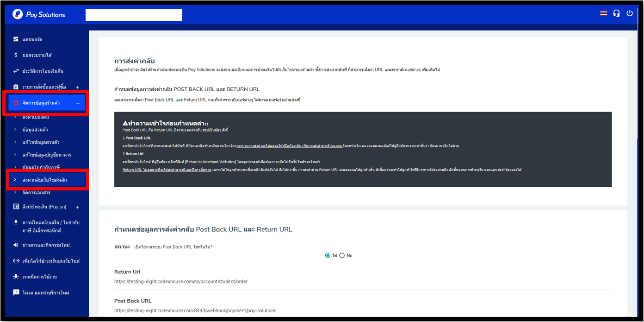Open แก้ไขข้อมูลบัญชีธนาคาร submenu item
The image size is (644, 322).
point(46,155)
